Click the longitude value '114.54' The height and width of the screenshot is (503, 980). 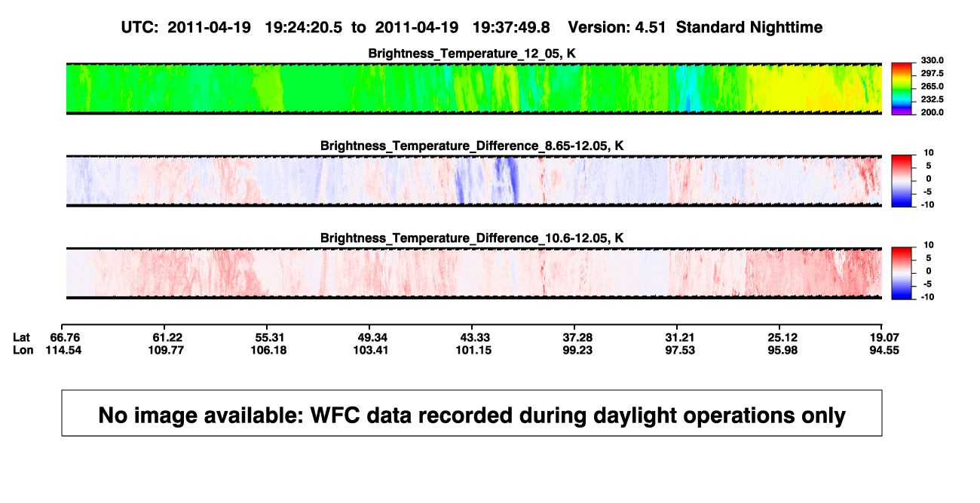(66, 350)
